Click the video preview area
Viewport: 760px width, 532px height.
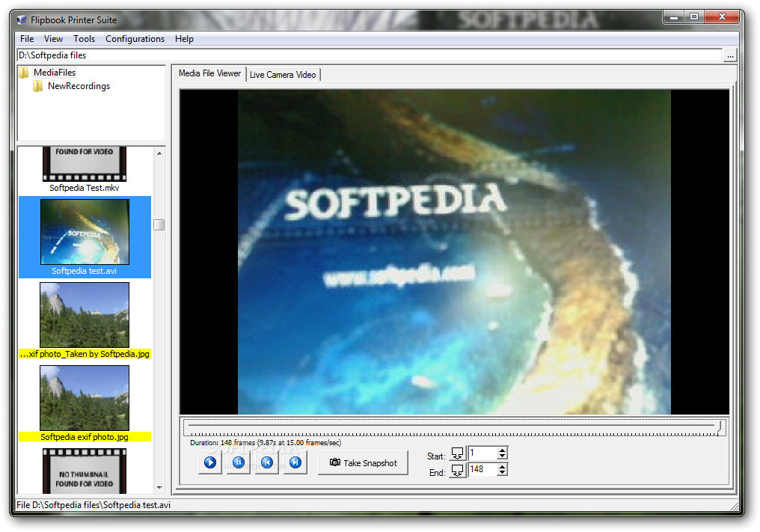[454, 251]
